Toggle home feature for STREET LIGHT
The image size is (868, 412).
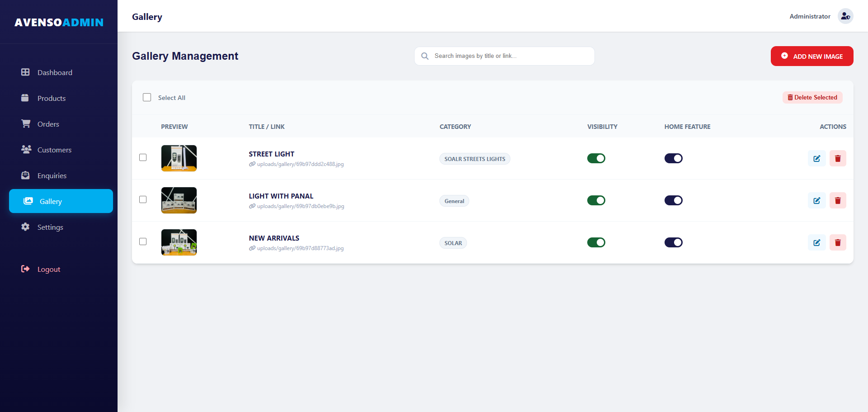point(674,158)
